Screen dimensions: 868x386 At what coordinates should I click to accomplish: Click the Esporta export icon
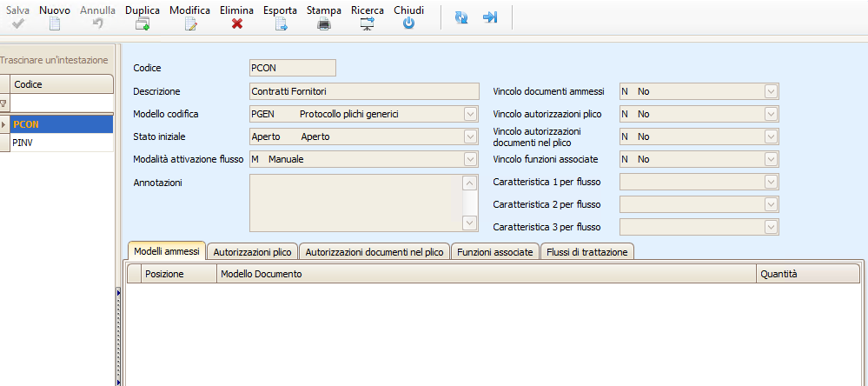[281, 24]
